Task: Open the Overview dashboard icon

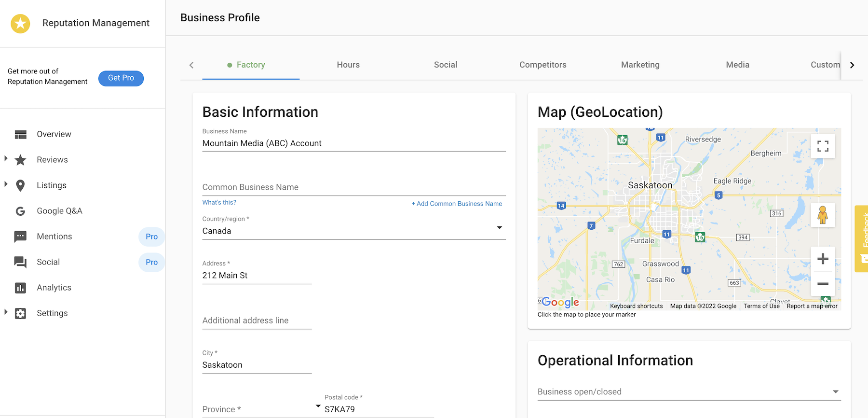Action: (x=20, y=135)
